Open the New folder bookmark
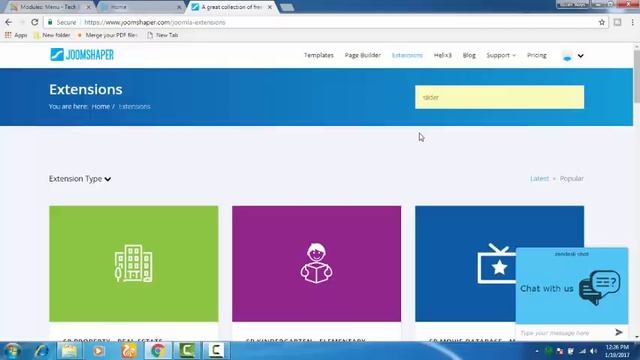Screen dimensions: 640x360 tap(52, 35)
